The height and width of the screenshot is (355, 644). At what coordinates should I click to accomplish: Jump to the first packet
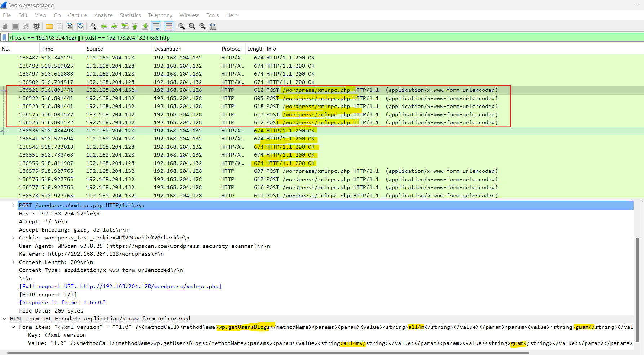pos(135,26)
